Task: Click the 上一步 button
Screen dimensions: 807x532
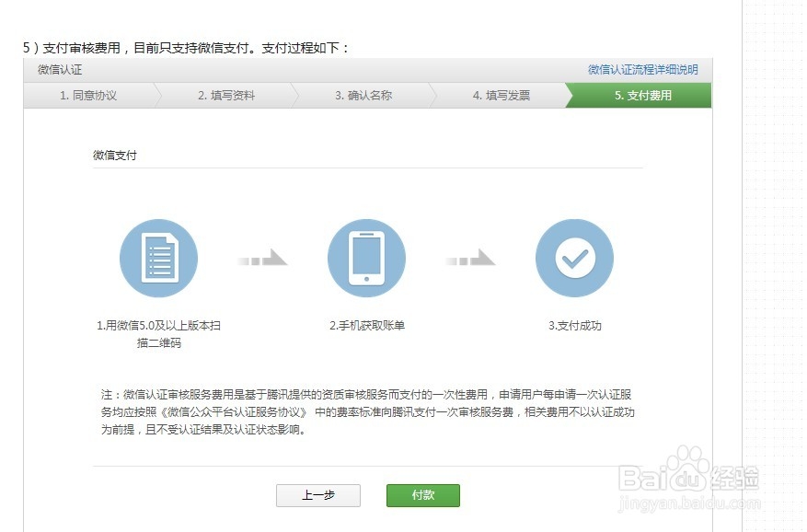Action: tap(318, 495)
